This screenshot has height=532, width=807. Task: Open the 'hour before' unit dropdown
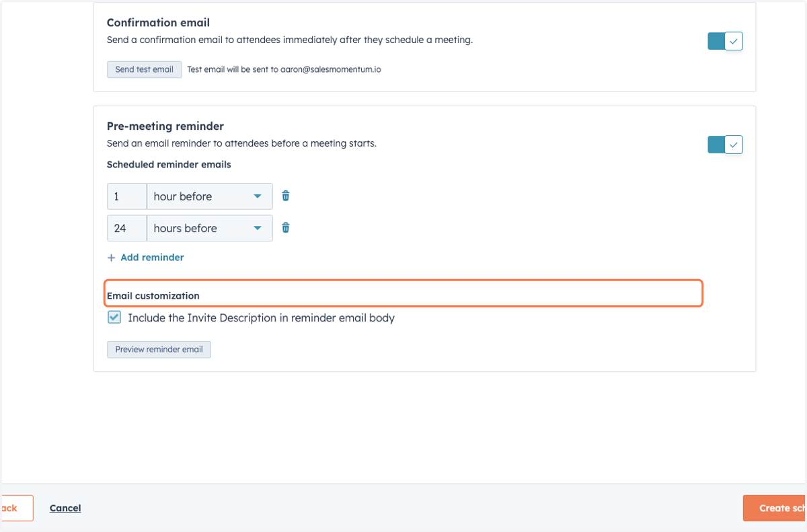[210, 196]
